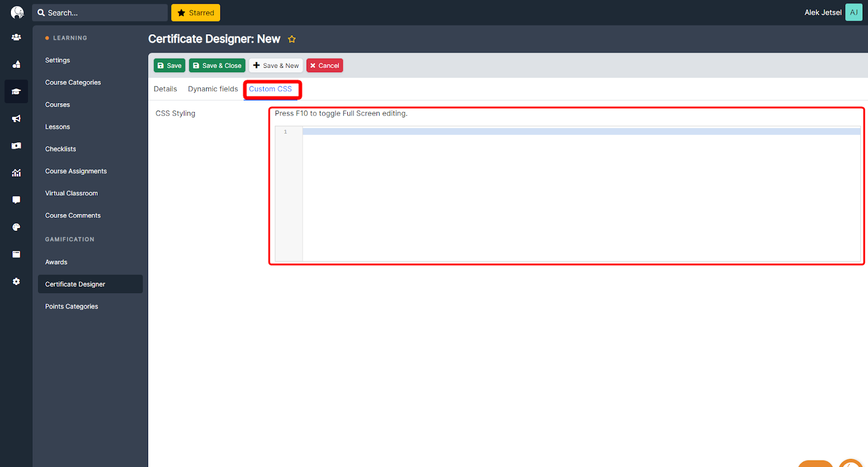Viewport: 868px width, 467px height.
Task: Switch to the Details tab
Action: pos(165,89)
